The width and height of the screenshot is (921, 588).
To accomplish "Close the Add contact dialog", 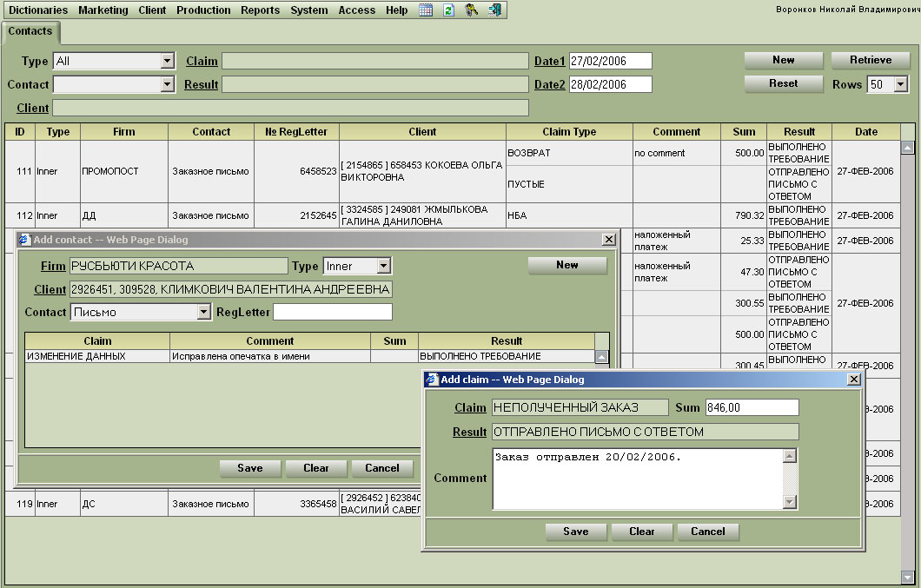I will 608,240.
